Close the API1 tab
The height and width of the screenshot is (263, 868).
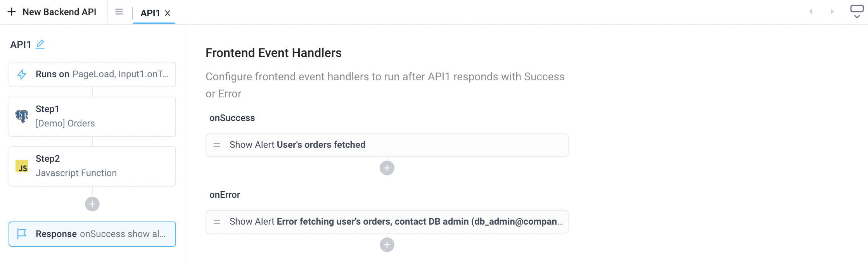tap(167, 13)
